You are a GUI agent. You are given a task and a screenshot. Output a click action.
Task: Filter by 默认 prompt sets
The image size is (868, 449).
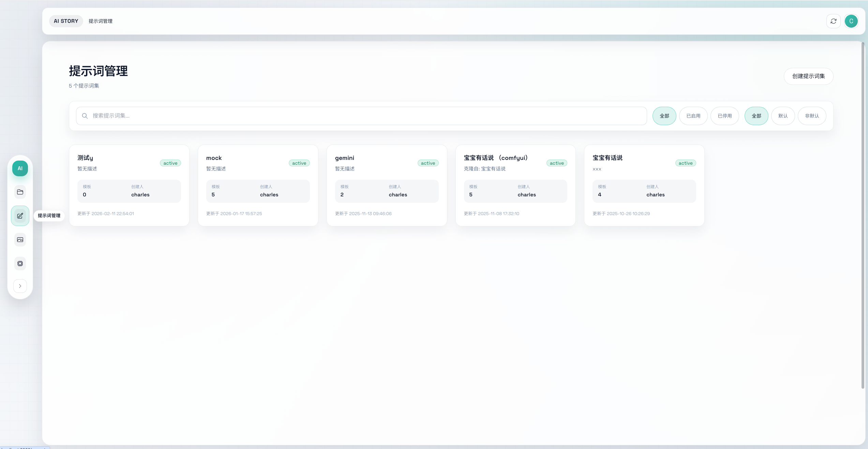783,116
